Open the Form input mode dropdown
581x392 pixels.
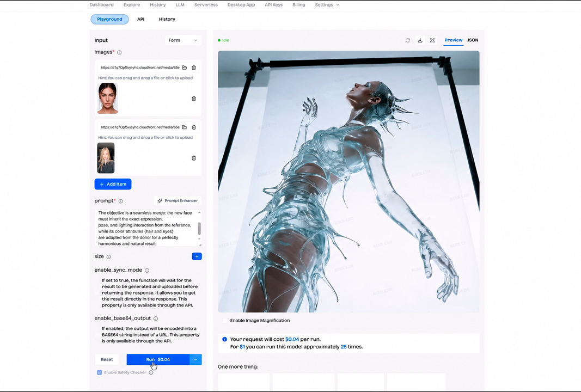click(183, 40)
